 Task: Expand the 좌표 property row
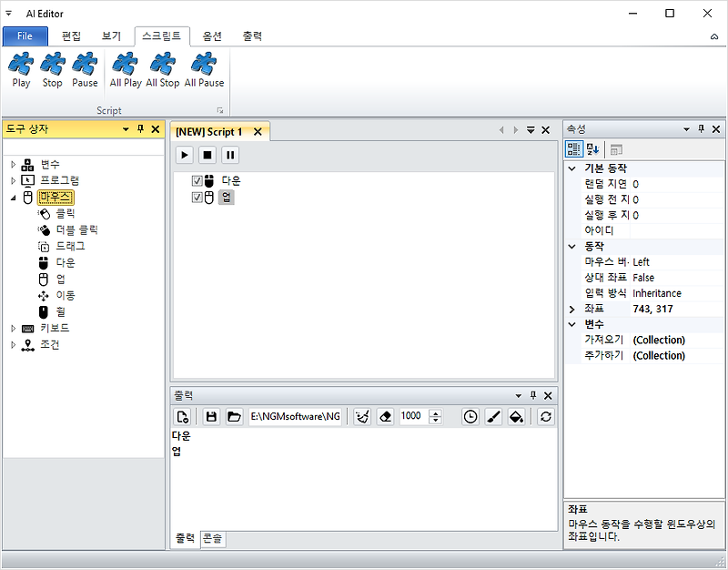click(x=571, y=308)
